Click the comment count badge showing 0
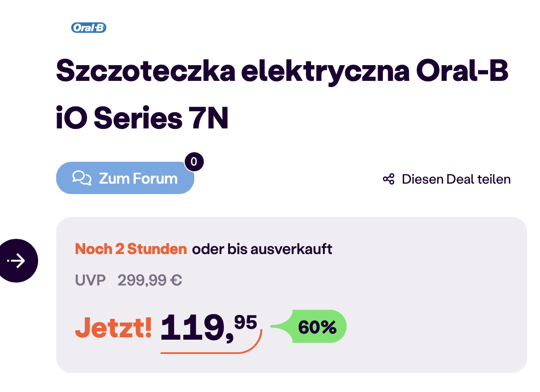The height and width of the screenshot is (392, 540). pos(193,162)
